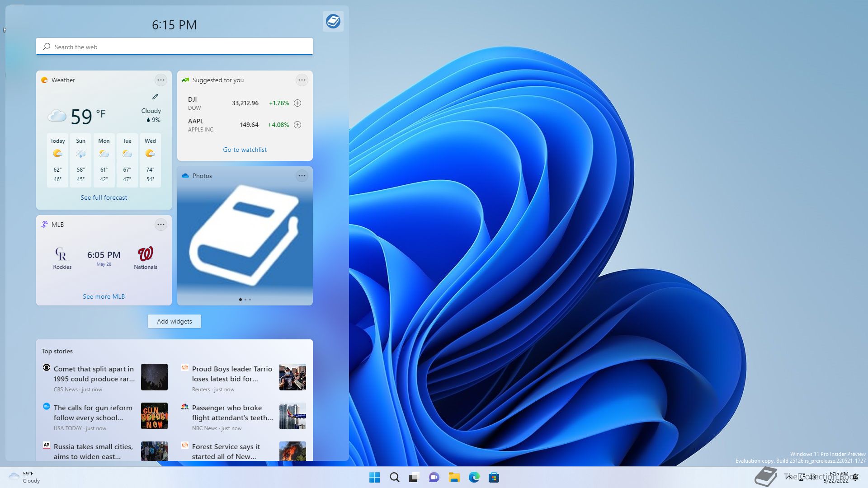Click Reuters source icon by Proud Boys story
Viewport: 868px width, 488px height.
[185, 367]
